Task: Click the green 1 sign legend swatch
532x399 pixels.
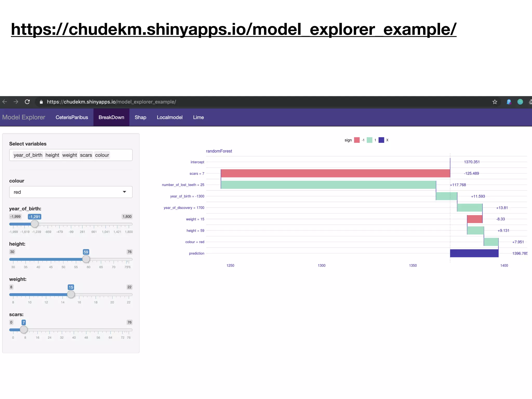Action: [x=369, y=140]
